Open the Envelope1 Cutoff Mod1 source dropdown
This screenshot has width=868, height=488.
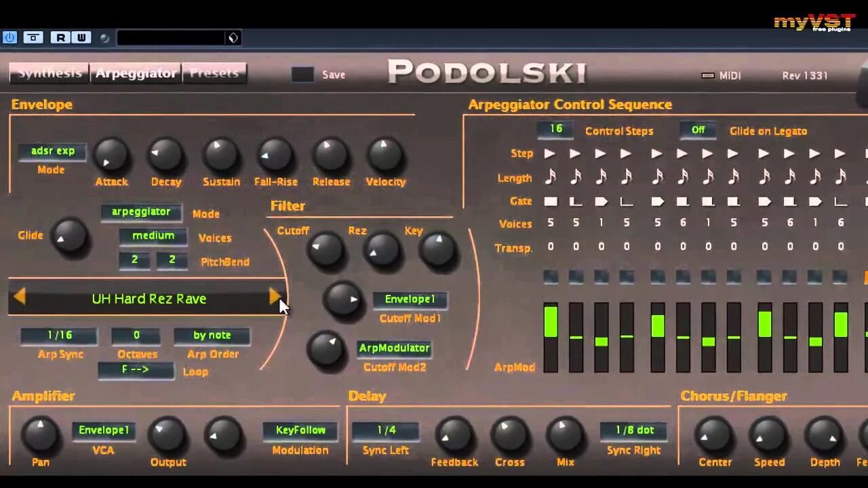point(410,300)
